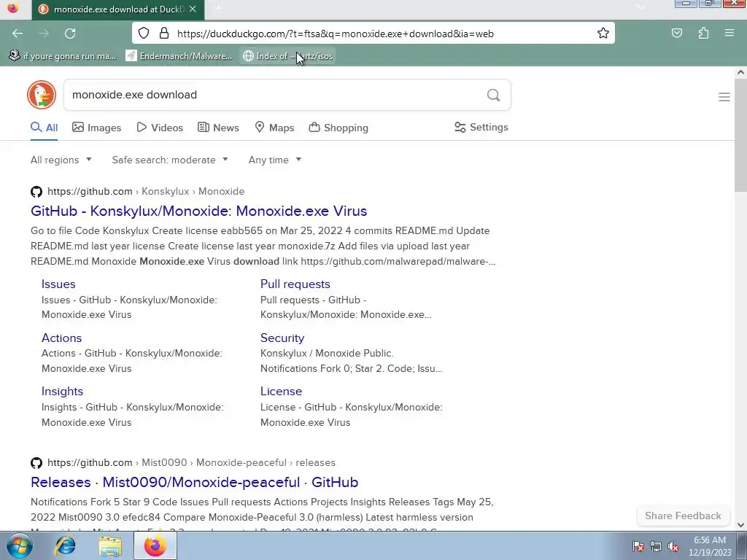Image resolution: width=747 pixels, height=560 pixels.
Task: Select the All results tab
Action: (x=44, y=128)
